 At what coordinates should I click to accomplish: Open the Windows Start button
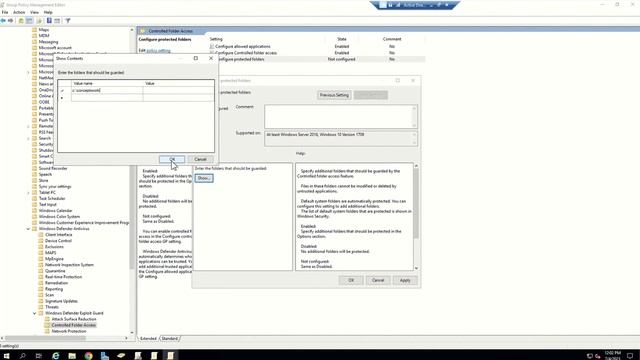click(x=7, y=356)
